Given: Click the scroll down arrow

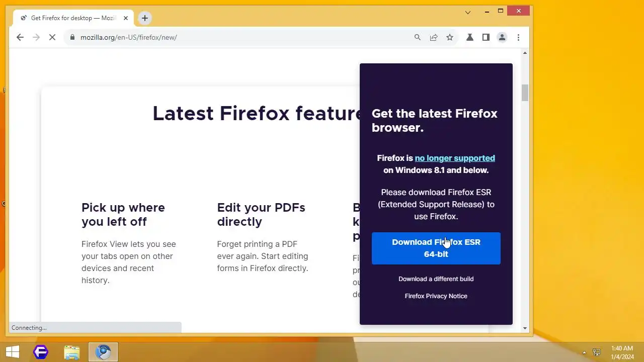Looking at the screenshot, I should pos(525,328).
